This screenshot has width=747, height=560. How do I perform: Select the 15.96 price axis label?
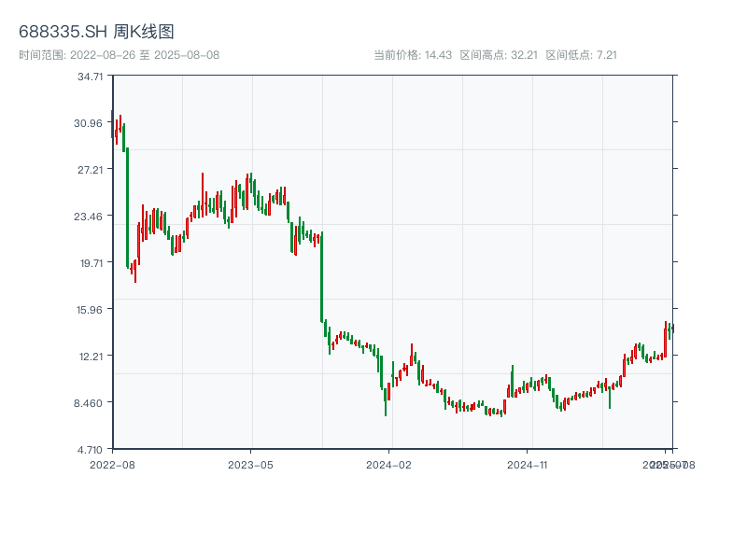pyautogui.click(x=91, y=310)
